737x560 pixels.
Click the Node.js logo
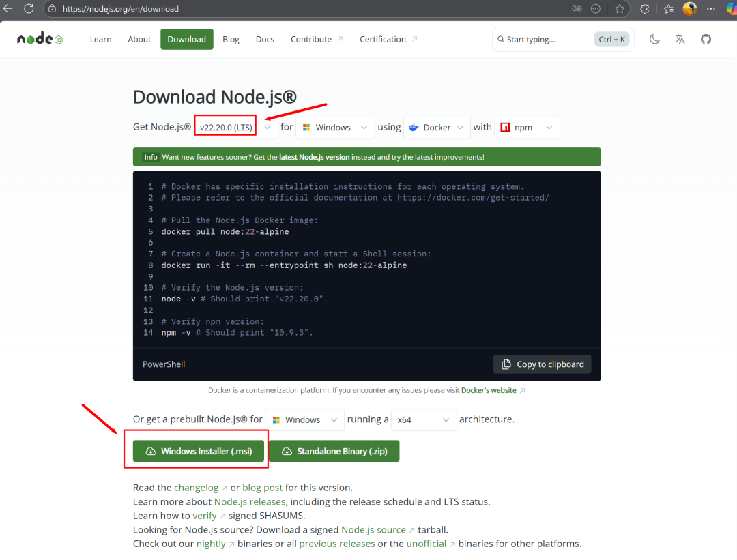(x=40, y=38)
